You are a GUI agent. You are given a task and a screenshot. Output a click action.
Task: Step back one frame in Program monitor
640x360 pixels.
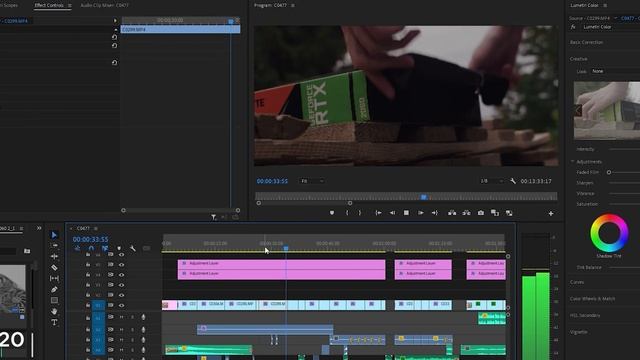click(392, 213)
